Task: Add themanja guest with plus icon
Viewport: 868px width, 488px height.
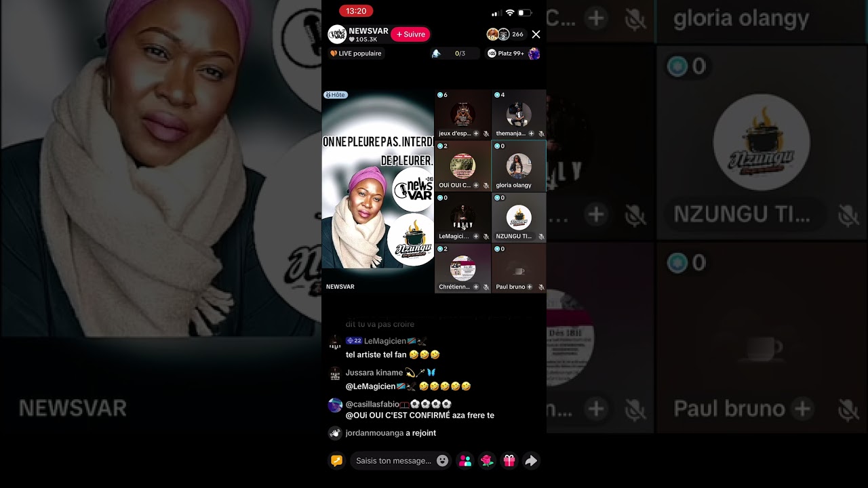Action: (532, 134)
